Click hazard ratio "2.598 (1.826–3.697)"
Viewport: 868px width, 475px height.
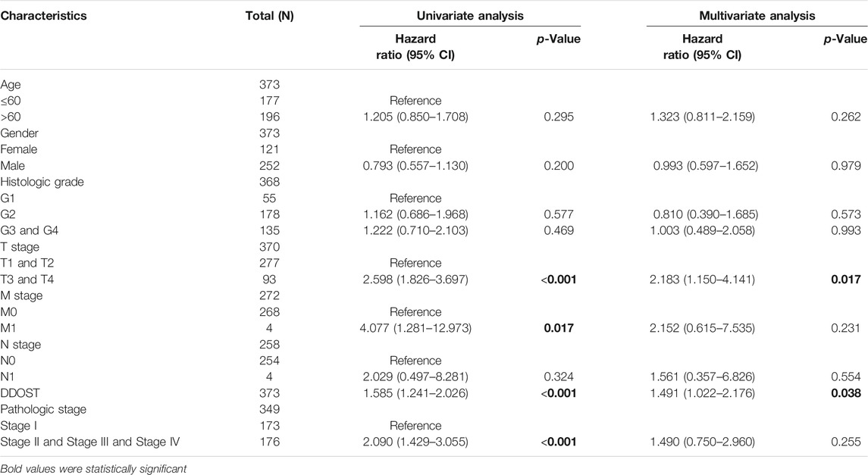coord(415,280)
